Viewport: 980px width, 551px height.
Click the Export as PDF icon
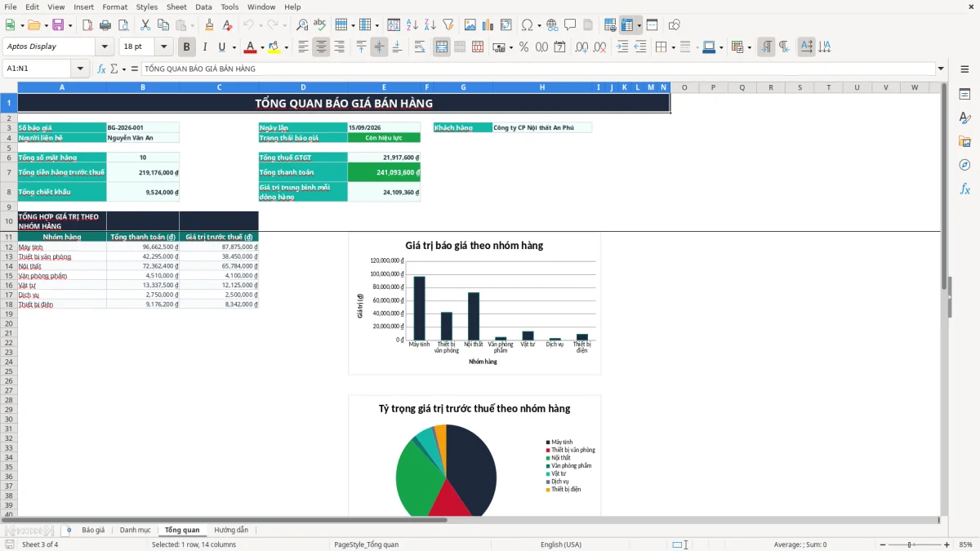(87, 24)
